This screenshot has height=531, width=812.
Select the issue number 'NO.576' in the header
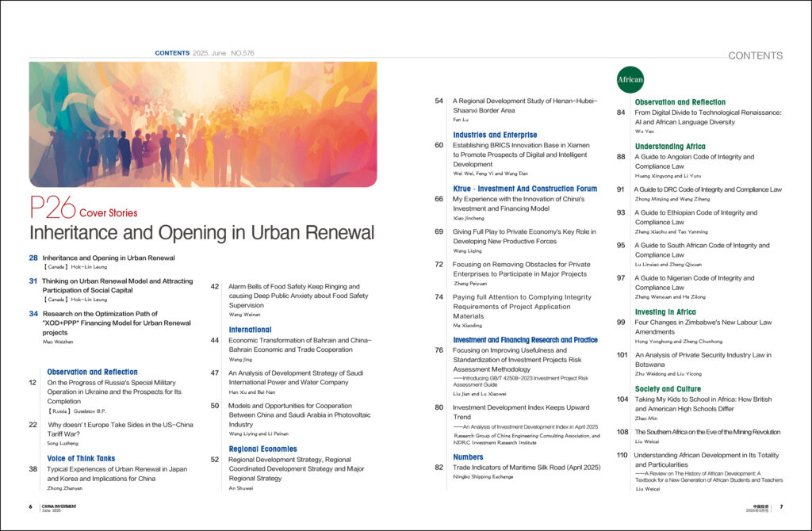(x=243, y=53)
